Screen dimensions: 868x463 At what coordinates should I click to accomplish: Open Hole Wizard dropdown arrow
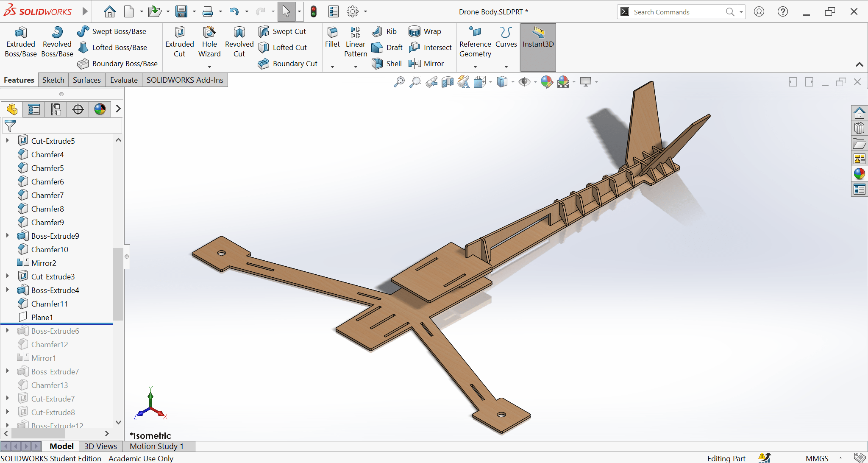coord(209,67)
